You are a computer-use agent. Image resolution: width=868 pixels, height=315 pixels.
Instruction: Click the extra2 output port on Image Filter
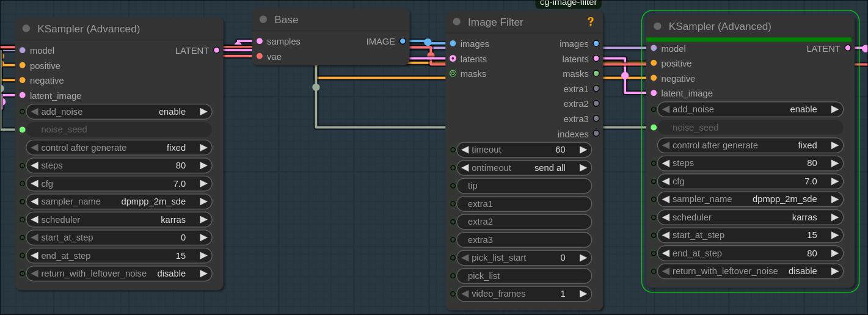click(x=596, y=104)
